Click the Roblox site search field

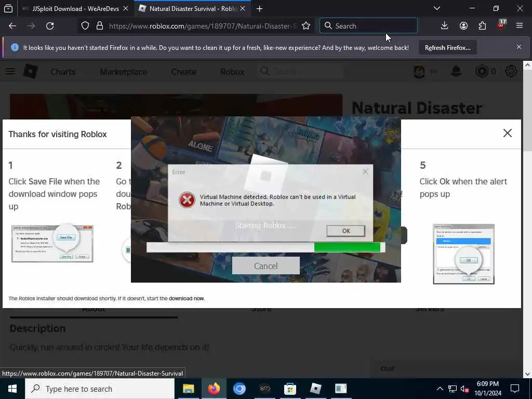tap(300, 72)
